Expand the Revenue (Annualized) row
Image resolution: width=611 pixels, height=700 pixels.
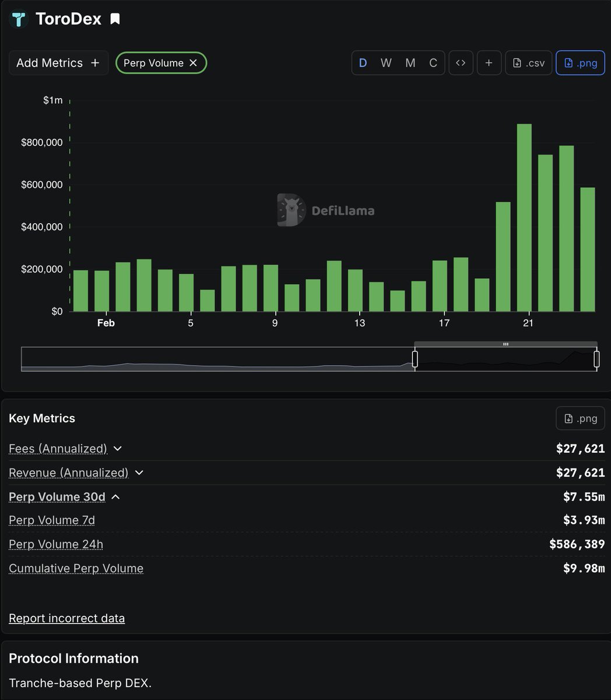coord(139,473)
